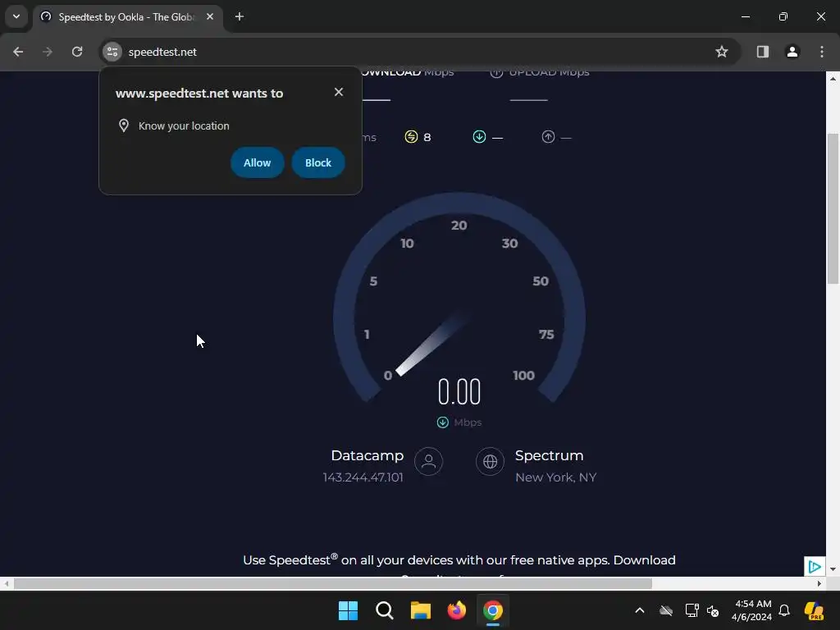840x630 pixels.
Task: Open the Copilot preview icon in the taskbar
Action: 815,610
